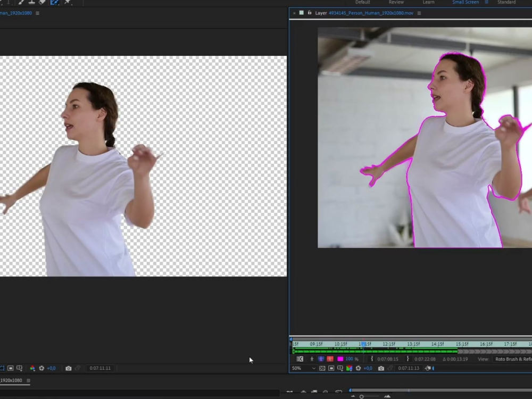Zoom in timeline large mountain icon

click(x=387, y=396)
